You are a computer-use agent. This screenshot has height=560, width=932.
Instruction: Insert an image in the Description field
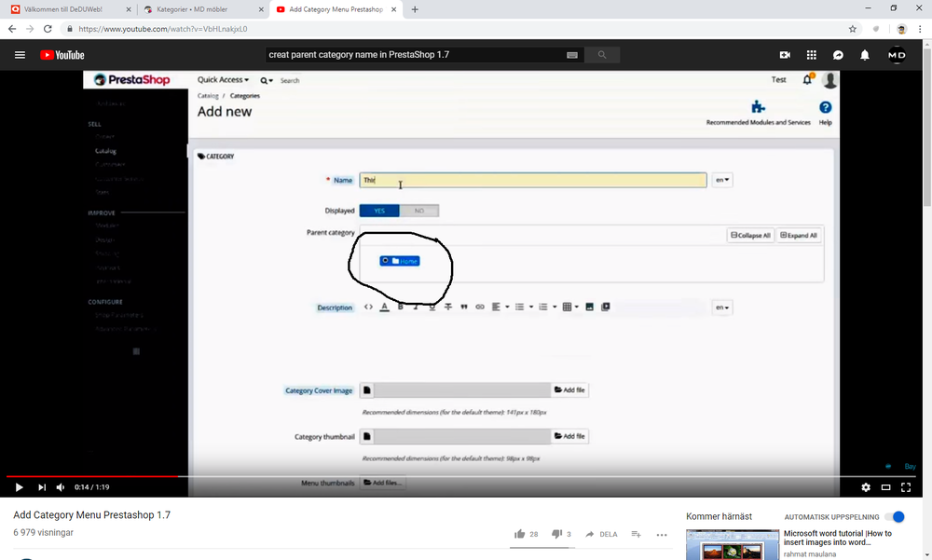[588, 307]
